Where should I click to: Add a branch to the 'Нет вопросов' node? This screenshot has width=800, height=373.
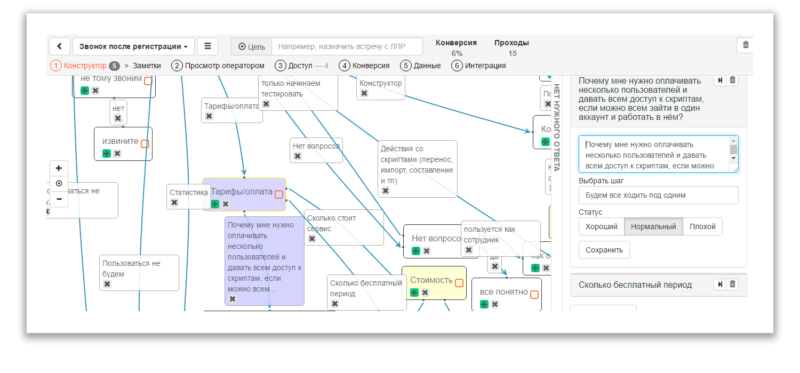tap(416, 251)
